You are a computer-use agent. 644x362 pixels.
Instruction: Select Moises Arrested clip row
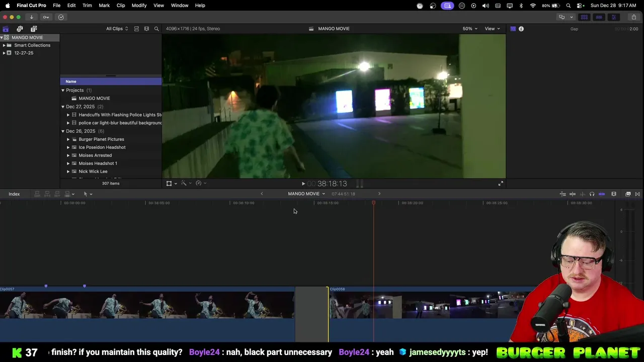pyautogui.click(x=111, y=155)
